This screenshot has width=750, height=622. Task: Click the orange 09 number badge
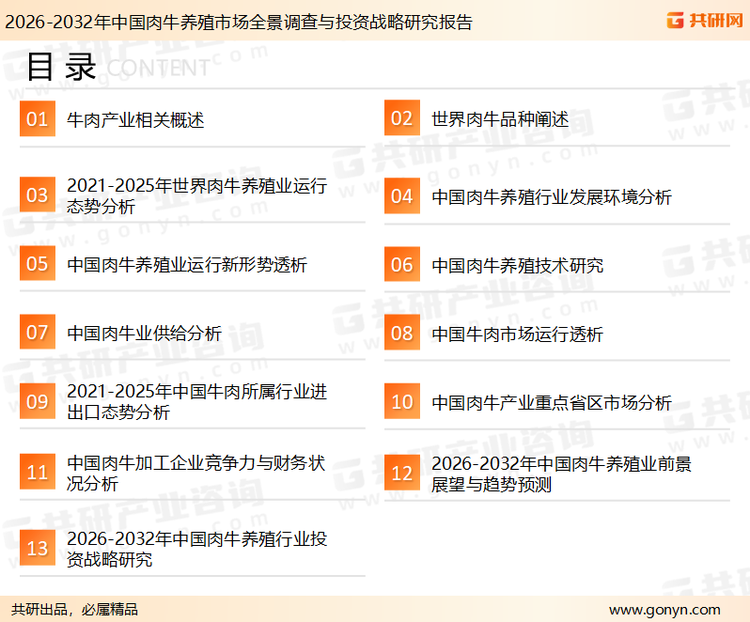coord(37,401)
